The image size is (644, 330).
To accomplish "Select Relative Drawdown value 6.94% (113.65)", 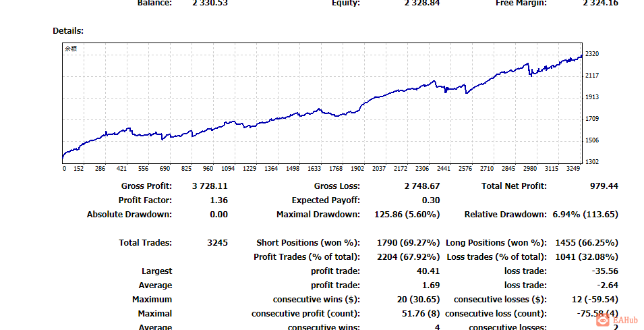I will pyautogui.click(x=585, y=215).
